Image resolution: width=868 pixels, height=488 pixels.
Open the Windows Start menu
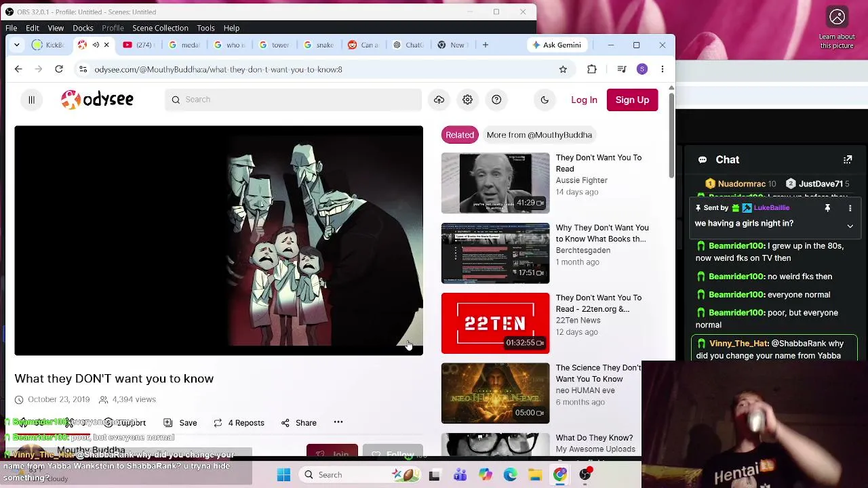(x=283, y=475)
